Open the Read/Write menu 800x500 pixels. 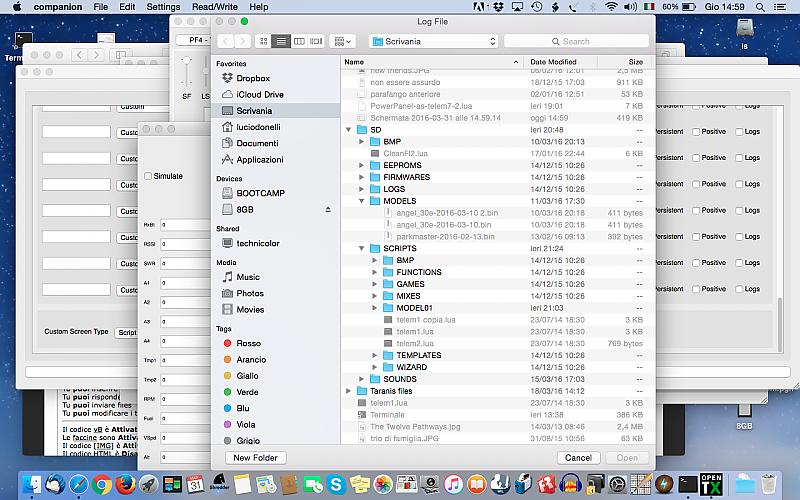coord(214,7)
